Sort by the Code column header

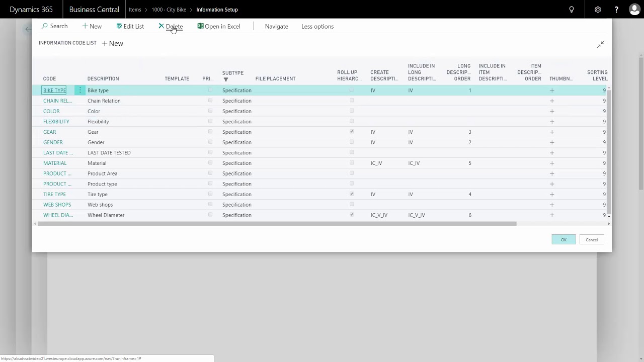click(49, 79)
